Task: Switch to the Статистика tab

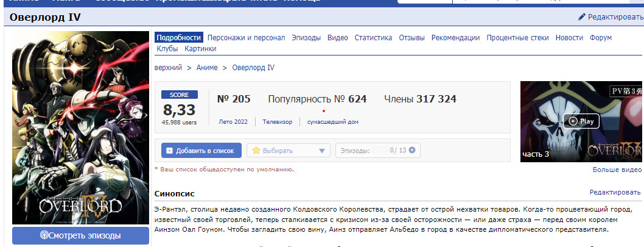Action: click(373, 38)
